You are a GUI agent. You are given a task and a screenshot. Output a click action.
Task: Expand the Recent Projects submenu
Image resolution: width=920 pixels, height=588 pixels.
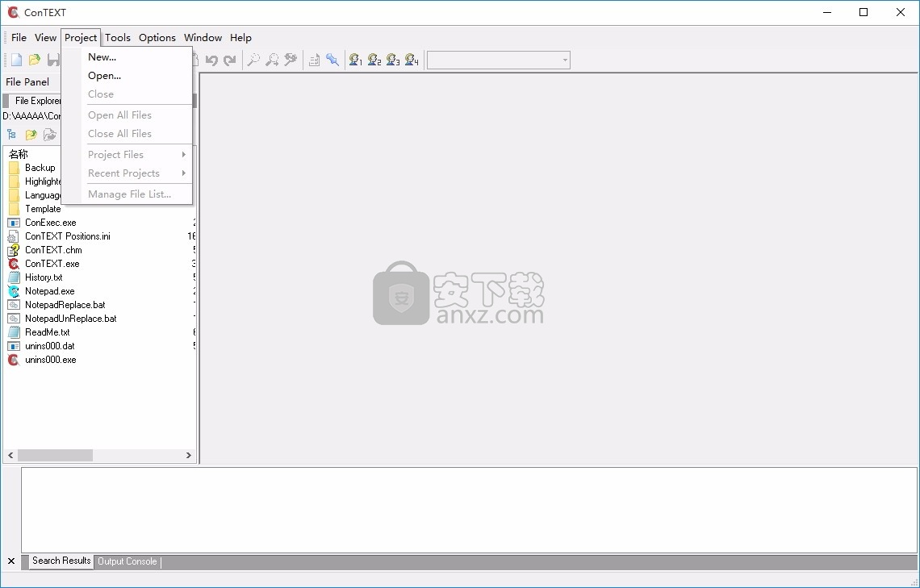pyautogui.click(x=127, y=173)
